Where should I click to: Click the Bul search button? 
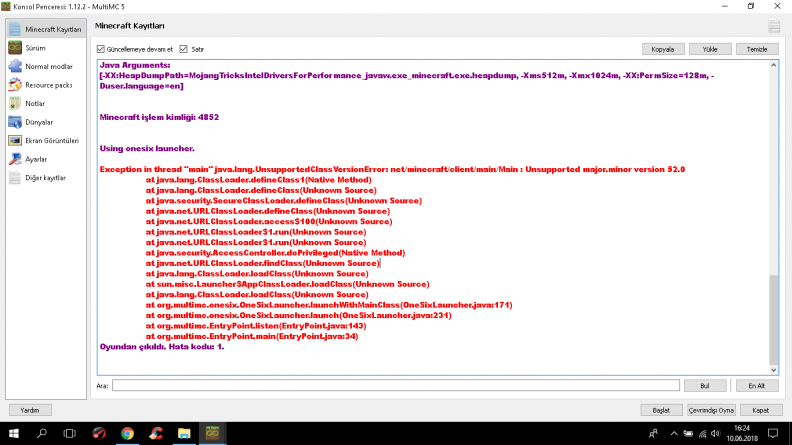(x=705, y=385)
